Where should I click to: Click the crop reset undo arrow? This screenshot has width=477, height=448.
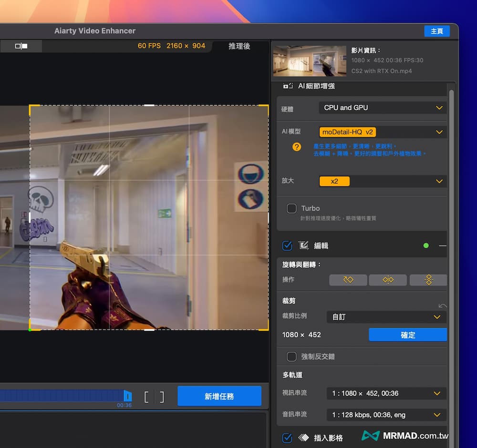(443, 305)
